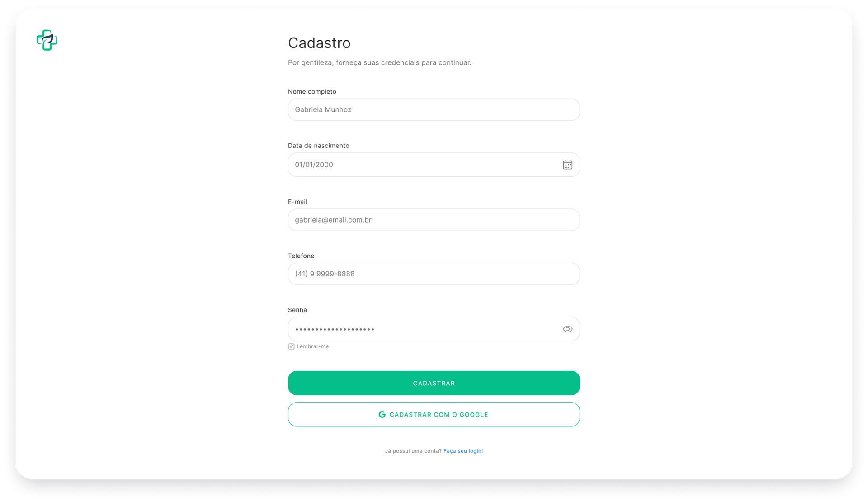Click the Telefone field label

pos(301,256)
